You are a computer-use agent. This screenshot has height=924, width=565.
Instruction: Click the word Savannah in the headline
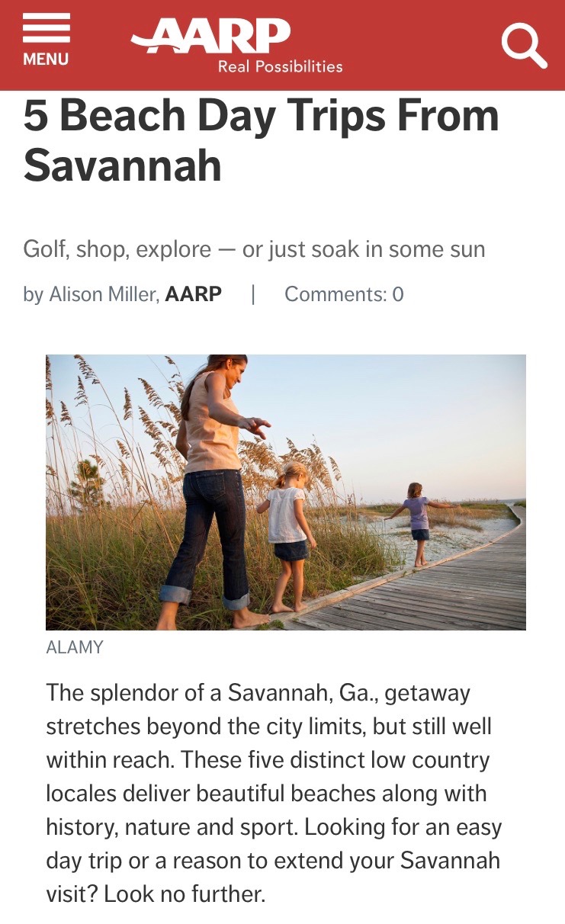[122, 165]
